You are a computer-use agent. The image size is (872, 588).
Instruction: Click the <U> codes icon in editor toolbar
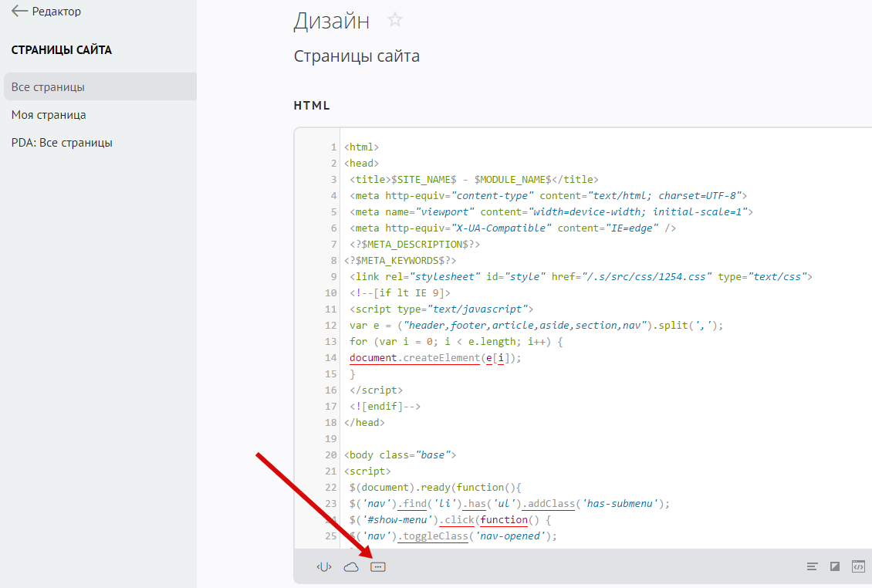click(x=323, y=567)
